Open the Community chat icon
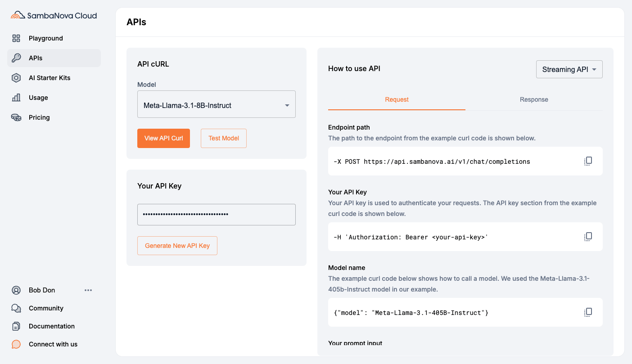This screenshot has width=632, height=364. coord(17,308)
